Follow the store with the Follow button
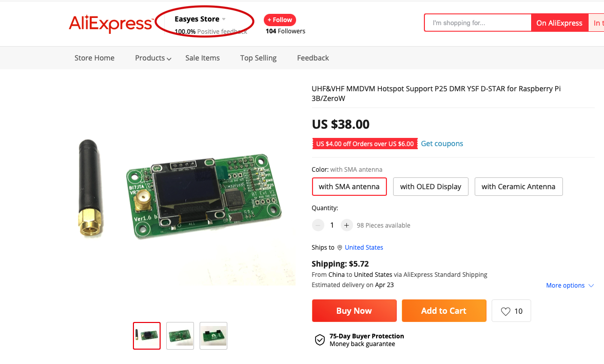 click(x=280, y=20)
